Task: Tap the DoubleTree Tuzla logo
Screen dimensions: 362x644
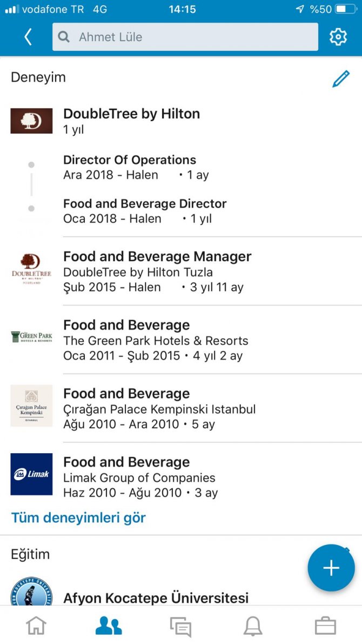Action: 31,270
